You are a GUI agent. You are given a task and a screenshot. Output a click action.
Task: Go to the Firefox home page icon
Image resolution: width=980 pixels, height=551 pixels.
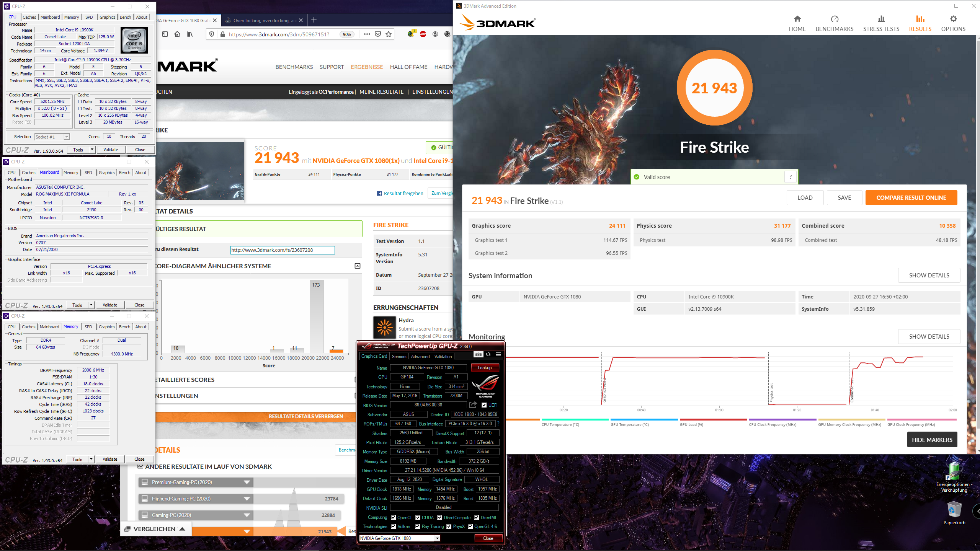177,34
